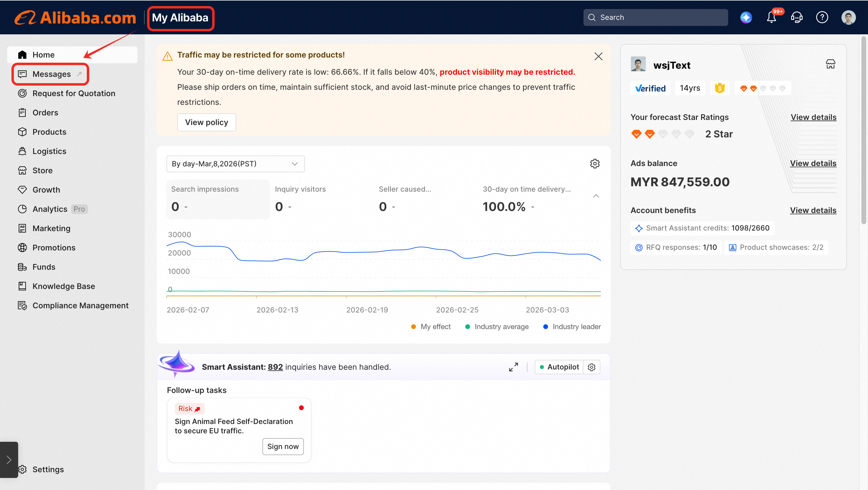
Task: Expand the collapsed side panel arrow tab
Action: click(x=9, y=460)
